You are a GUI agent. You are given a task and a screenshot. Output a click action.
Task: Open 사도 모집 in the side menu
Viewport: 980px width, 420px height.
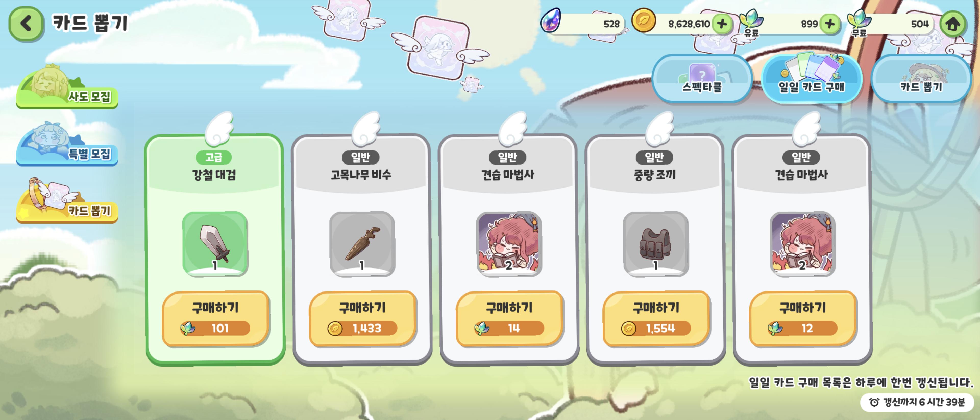pyautogui.click(x=67, y=86)
